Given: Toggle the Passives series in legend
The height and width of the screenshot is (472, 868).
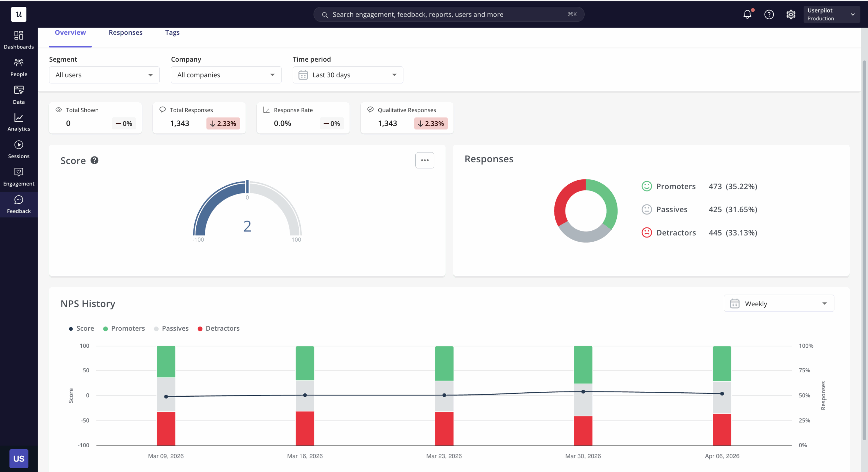Looking at the screenshot, I should coord(171,328).
